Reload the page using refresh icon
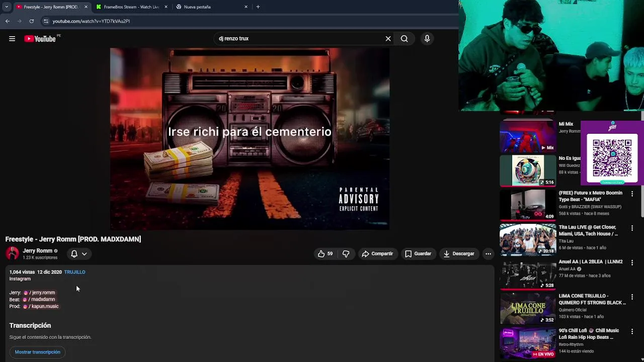The width and height of the screenshot is (644, 362). coord(31,21)
